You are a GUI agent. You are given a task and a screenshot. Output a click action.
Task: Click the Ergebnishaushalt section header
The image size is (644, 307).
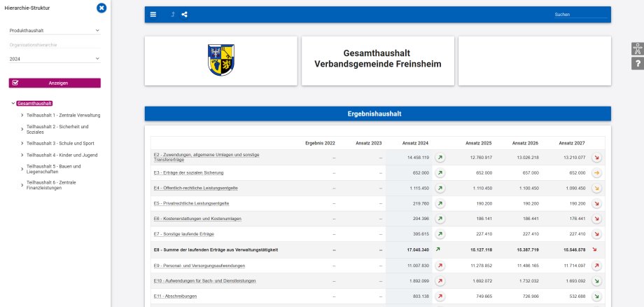[377, 114]
